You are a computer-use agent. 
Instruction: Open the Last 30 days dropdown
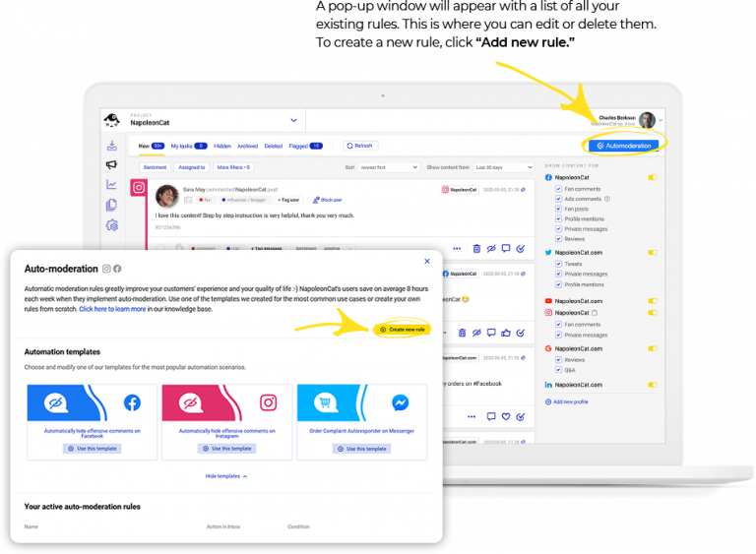point(503,167)
